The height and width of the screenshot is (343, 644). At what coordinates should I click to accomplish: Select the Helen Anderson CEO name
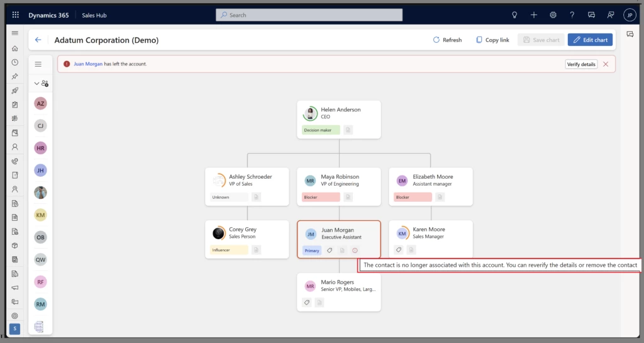[341, 110]
